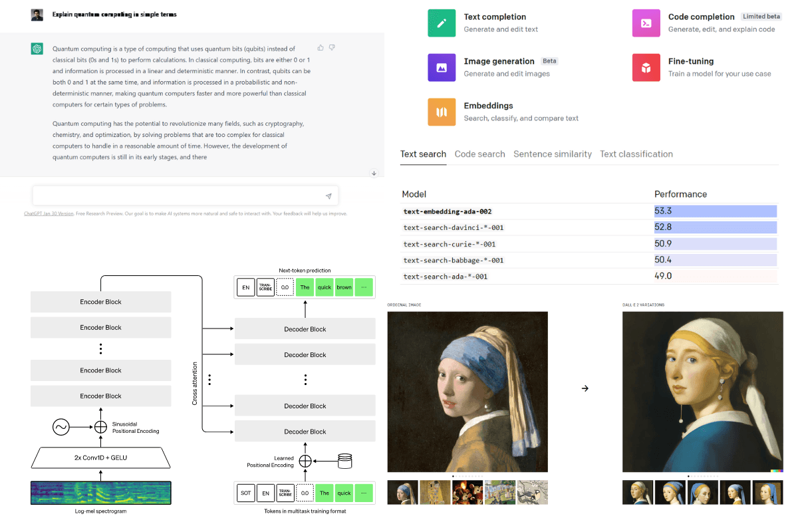Click the large original painting image
The width and height of the screenshot is (798, 532).
coord(467,392)
